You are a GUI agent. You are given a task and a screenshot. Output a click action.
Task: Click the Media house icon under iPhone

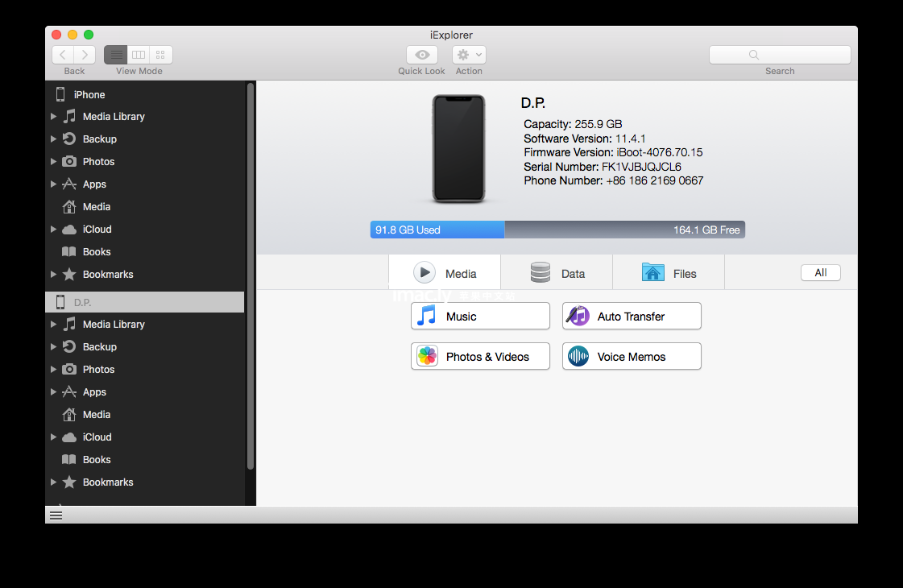(x=69, y=206)
